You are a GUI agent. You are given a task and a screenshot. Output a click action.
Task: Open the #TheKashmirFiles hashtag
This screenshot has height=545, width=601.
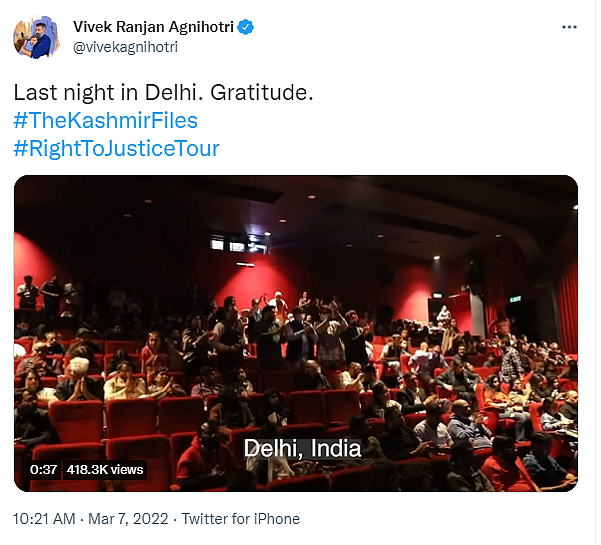click(105, 121)
